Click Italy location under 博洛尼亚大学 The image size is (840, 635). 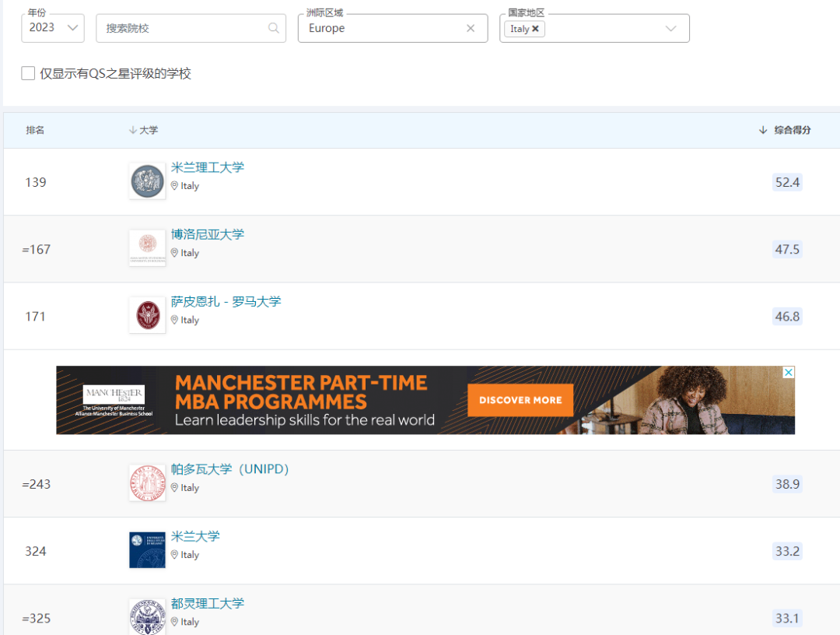point(185,253)
